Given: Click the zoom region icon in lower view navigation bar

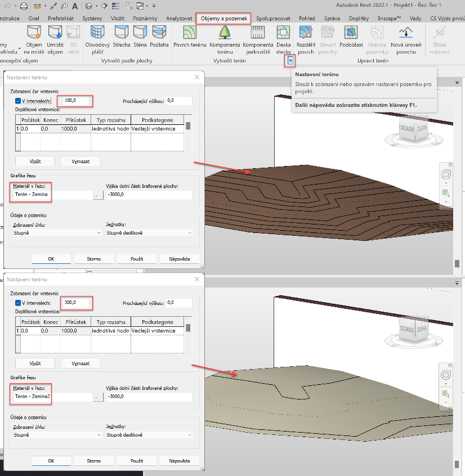Looking at the screenshot, I should 446,394.
